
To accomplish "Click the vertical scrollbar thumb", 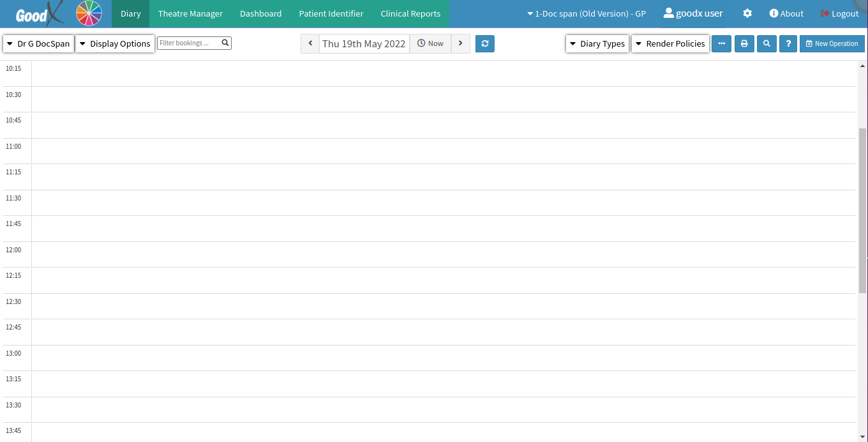I will [x=863, y=210].
